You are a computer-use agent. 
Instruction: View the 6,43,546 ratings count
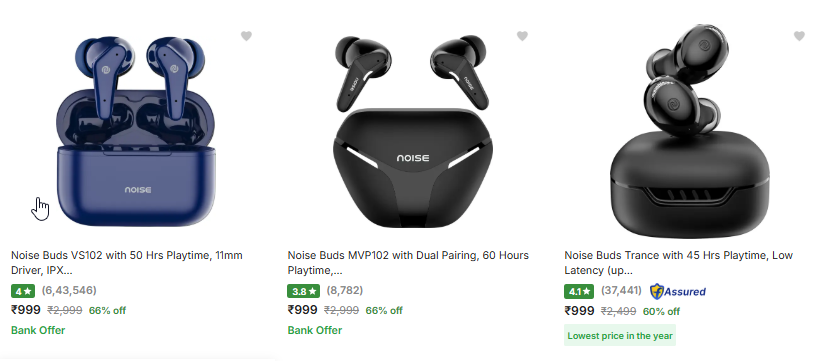pyautogui.click(x=69, y=290)
